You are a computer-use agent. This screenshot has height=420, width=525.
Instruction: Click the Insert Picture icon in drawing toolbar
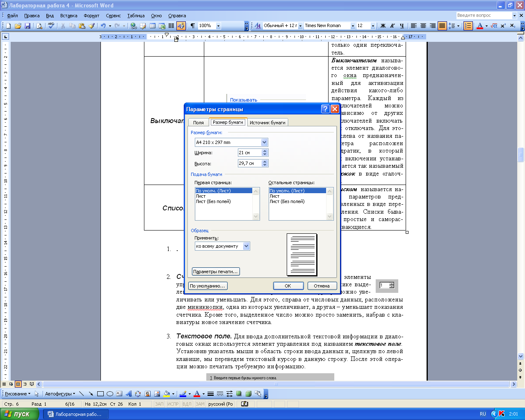157,394
